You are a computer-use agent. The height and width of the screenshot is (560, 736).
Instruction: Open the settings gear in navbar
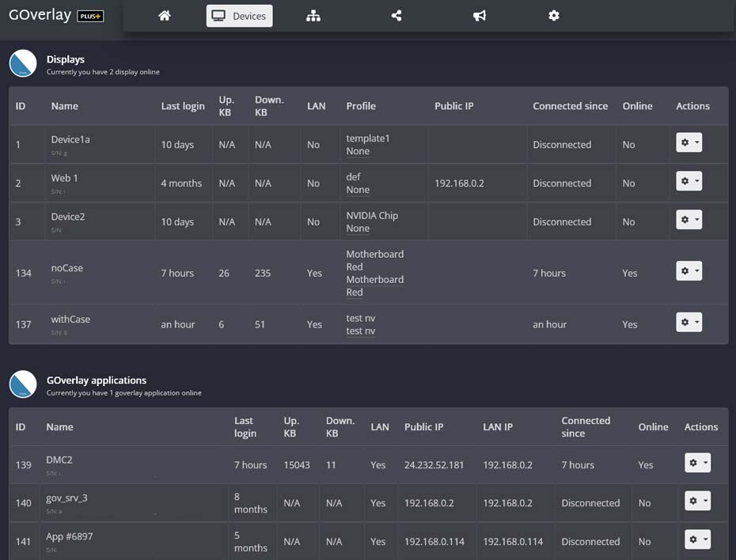554,16
